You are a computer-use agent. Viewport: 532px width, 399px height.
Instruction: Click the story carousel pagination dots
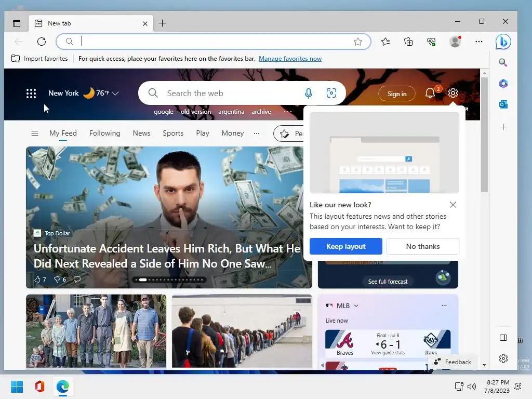169,280
